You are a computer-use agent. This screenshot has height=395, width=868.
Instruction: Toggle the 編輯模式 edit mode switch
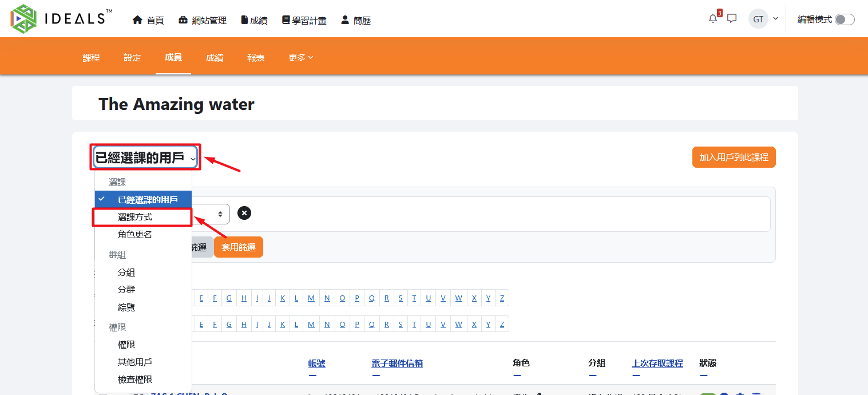pos(844,19)
